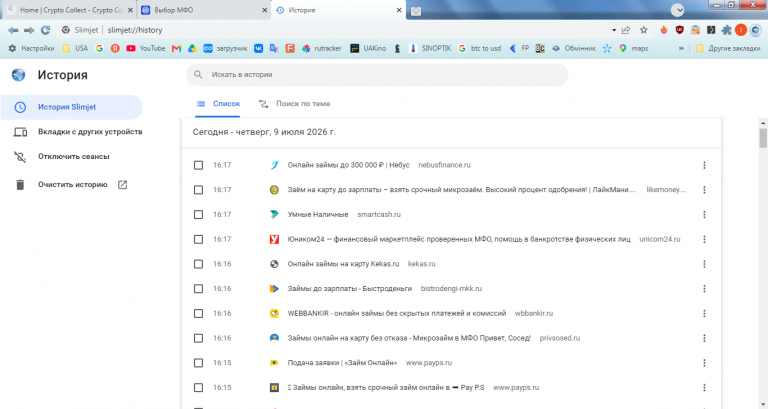This screenshot has width=768, height=409.
Task: Check the WEBBANKIR entry checkbox
Action: [x=198, y=313]
